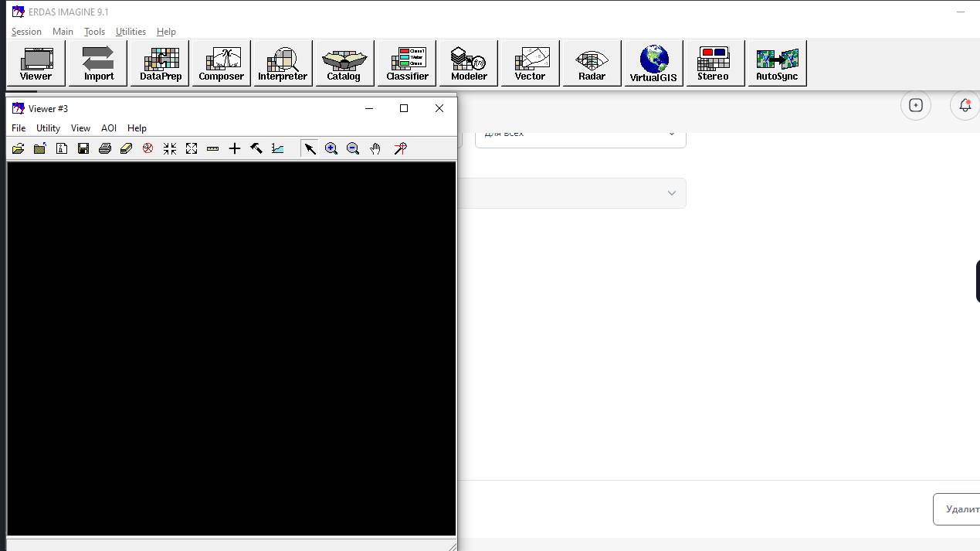This screenshot has width=980, height=551.
Task: Open the Vector module
Action: 530,63
